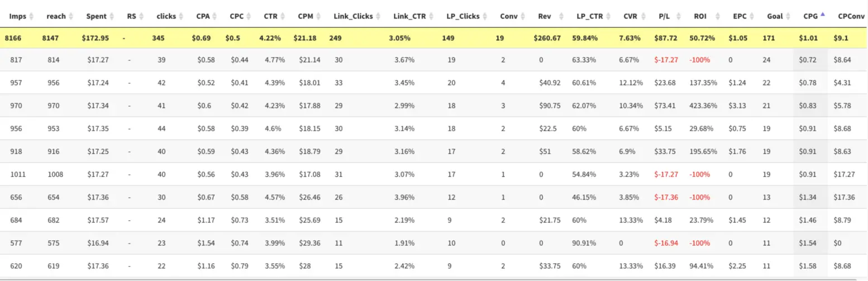Click the $90.75 revenue cell
This screenshot has height=281, width=868.
click(550, 106)
